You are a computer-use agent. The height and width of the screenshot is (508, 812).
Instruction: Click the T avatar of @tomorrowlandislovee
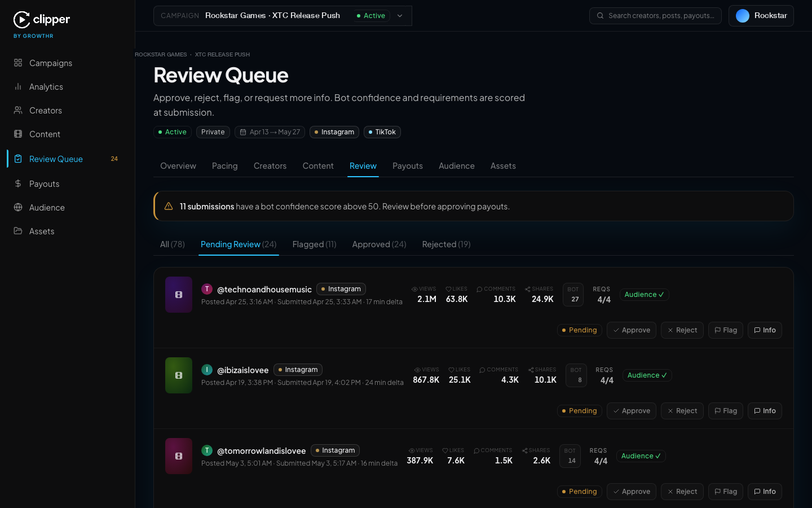(207, 450)
